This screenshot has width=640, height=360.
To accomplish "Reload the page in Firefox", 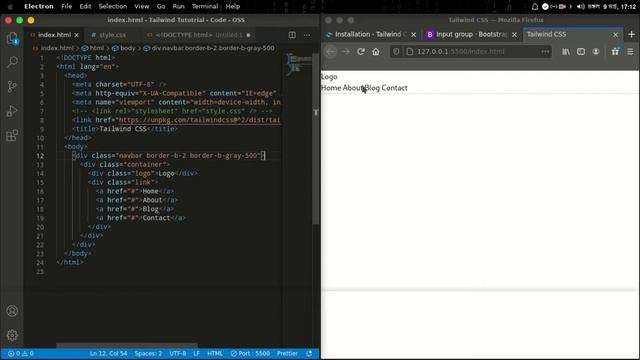I will (x=361, y=52).
